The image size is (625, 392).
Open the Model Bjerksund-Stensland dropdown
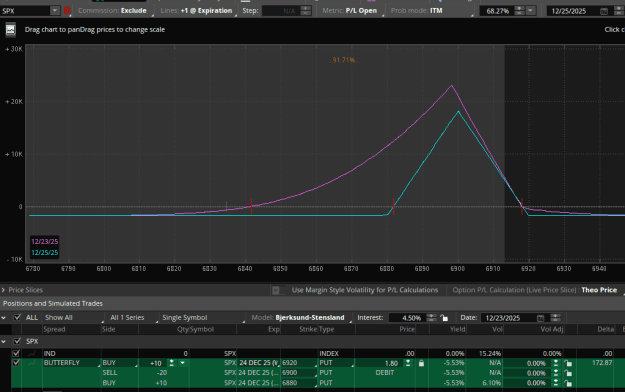(x=301, y=318)
